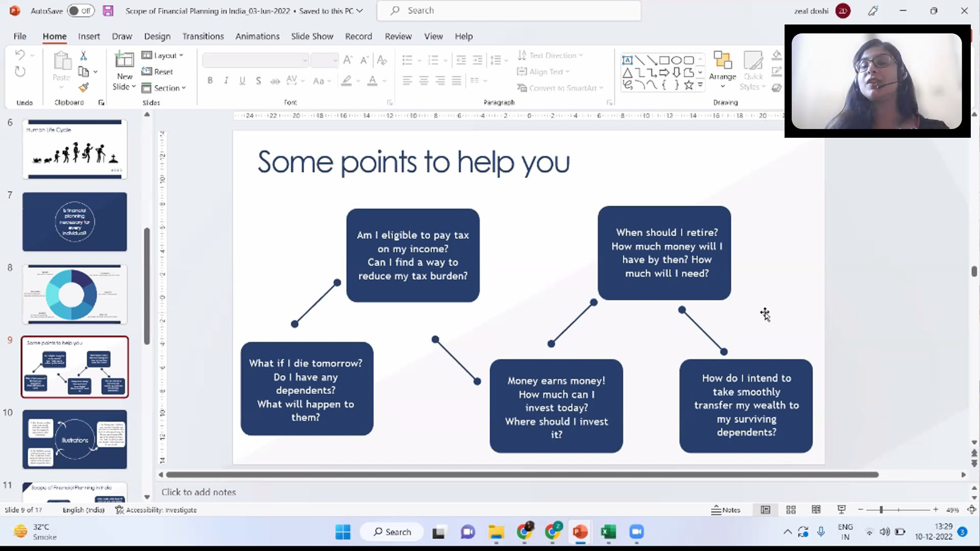
Task: Toggle Normal view in status bar
Action: 766,510
